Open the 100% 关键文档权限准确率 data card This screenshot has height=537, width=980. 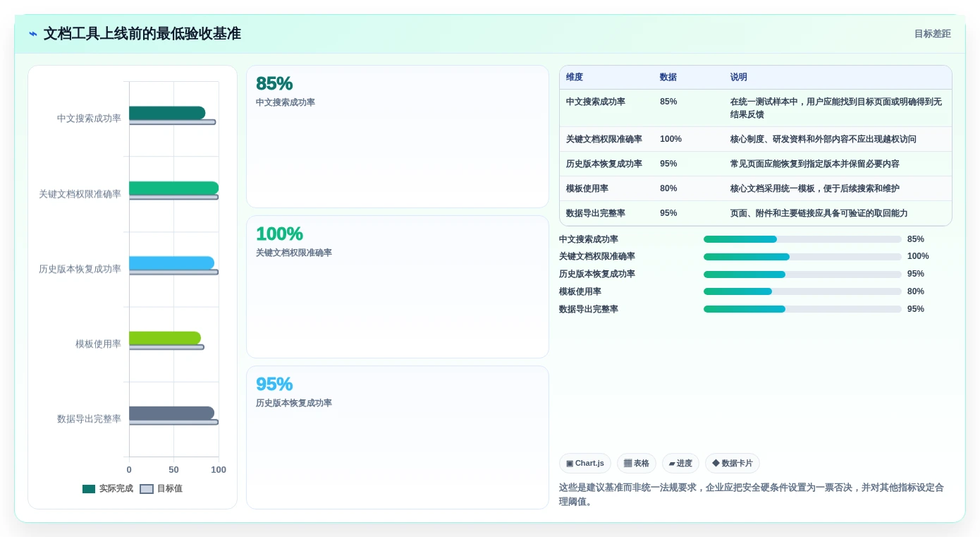(398, 287)
